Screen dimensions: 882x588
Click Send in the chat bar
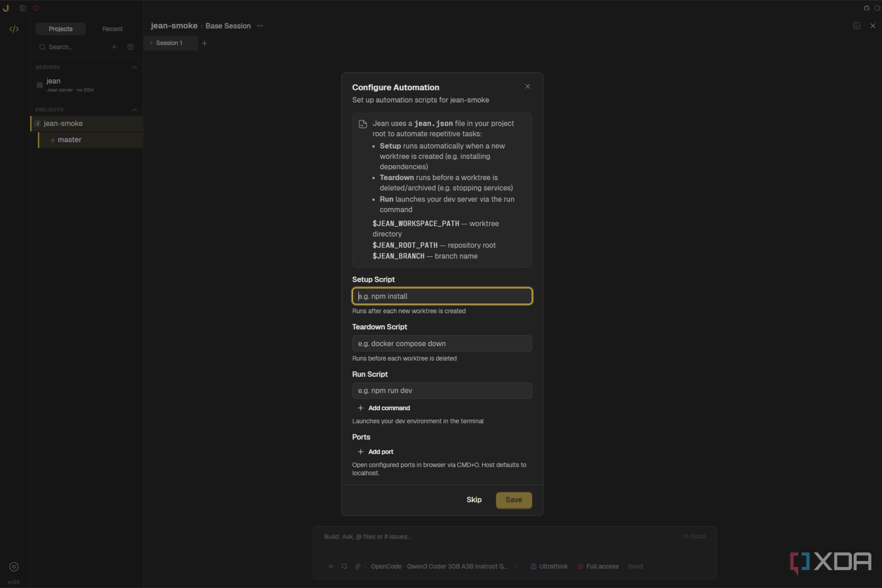tap(635, 566)
